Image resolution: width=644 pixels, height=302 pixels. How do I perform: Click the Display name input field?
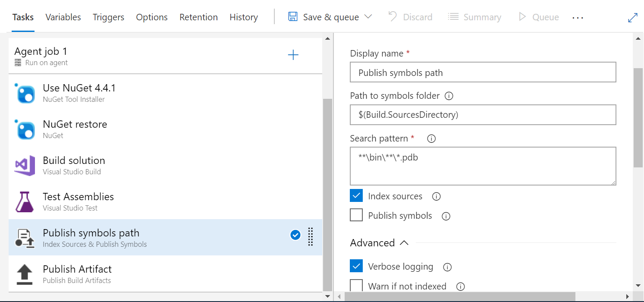483,72
